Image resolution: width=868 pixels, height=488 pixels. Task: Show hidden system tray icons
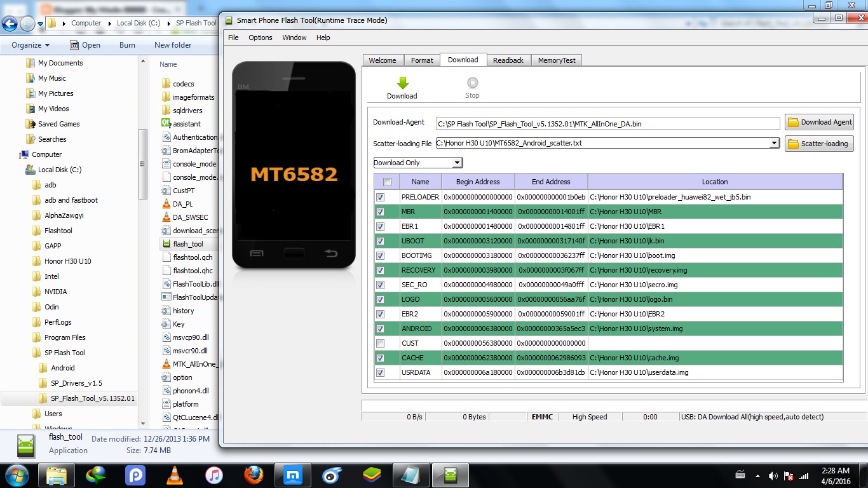point(758,475)
